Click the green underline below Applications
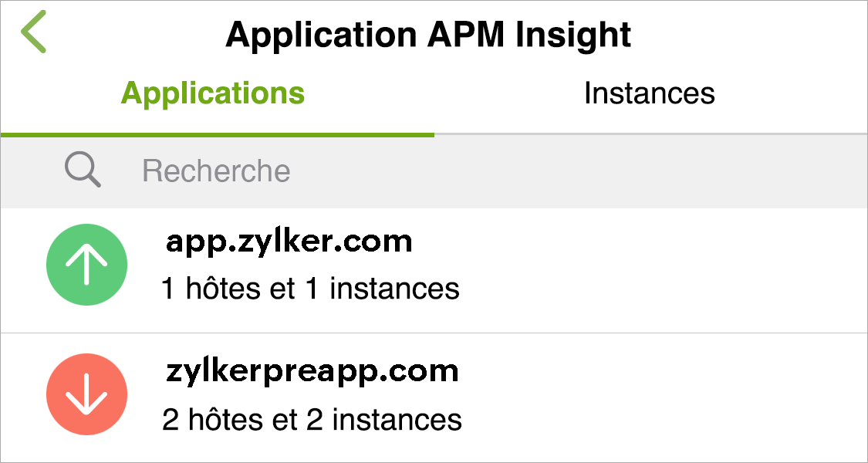868x463 pixels. click(218, 135)
